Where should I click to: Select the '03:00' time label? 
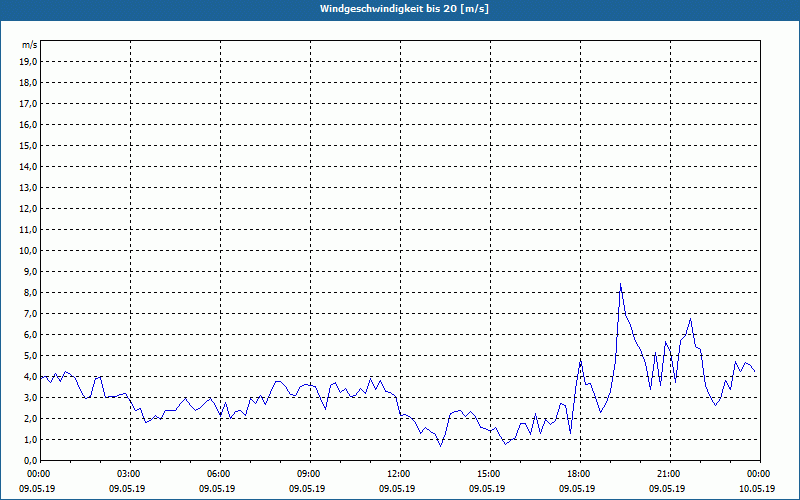pyautogui.click(x=131, y=474)
